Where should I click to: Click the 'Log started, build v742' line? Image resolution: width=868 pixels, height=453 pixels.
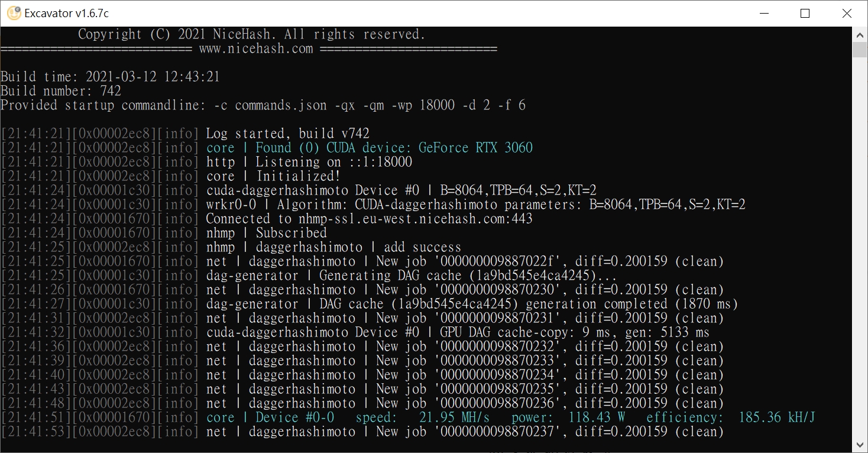pyautogui.click(x=185, y=134)
